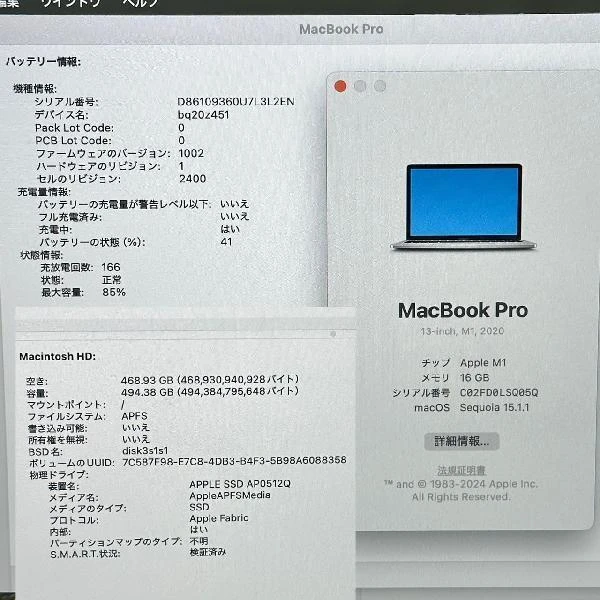Click the 13-inch, M1, 2020 subtitle
The image size is (600, 600).
coord(462,331)
